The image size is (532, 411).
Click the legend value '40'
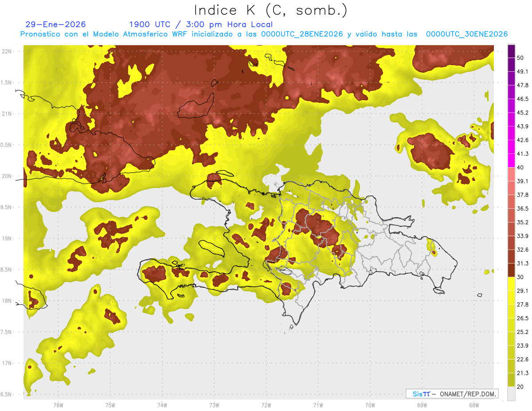pyautogui.click(x=520, y=168)
